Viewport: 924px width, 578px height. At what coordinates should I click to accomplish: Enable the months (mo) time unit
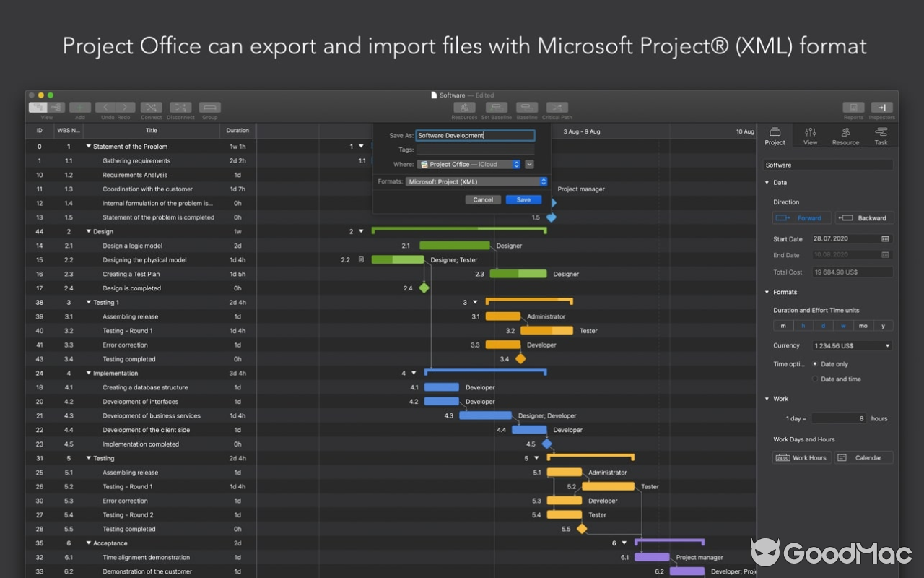863,325
